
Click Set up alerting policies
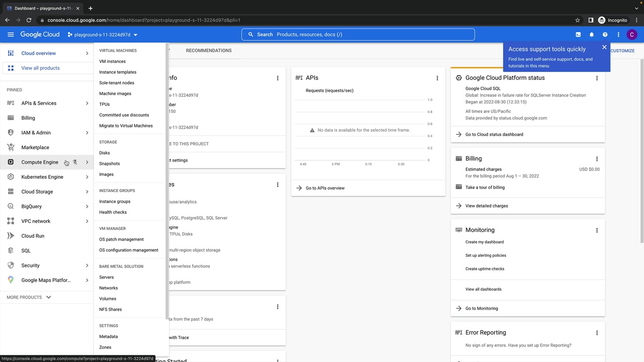tap(486, 255)
